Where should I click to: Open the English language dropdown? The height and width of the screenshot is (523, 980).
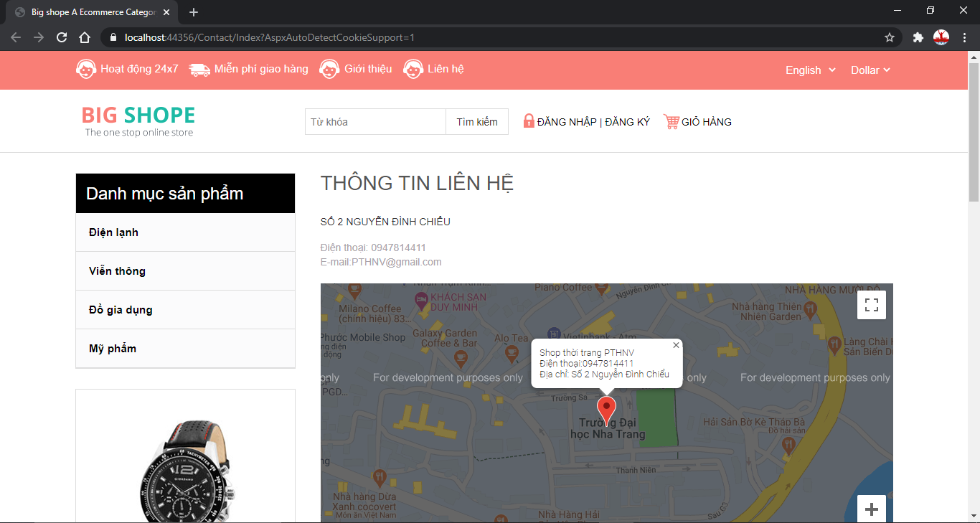click(811, 70)
